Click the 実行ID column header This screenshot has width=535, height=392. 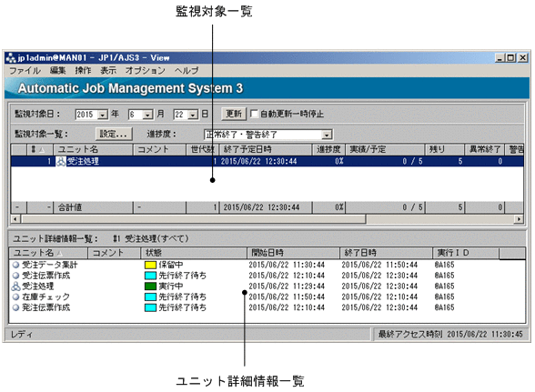point(466,253)
